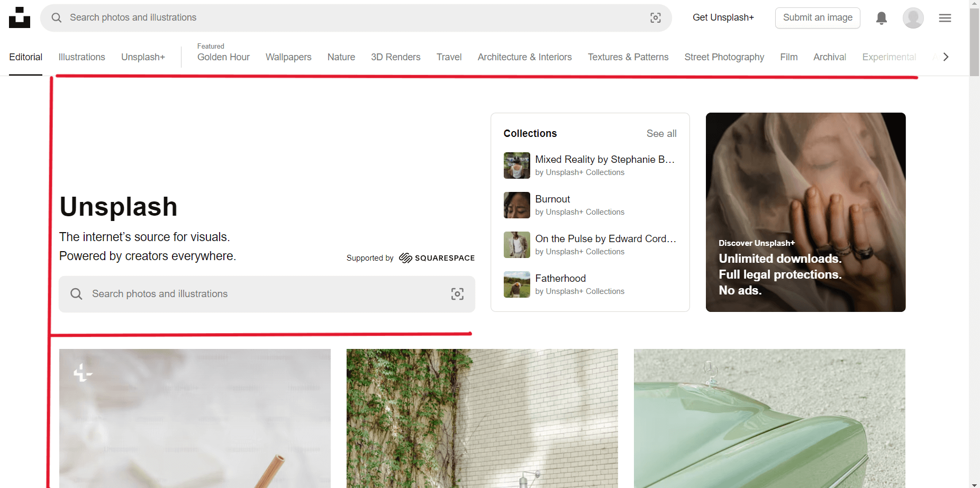
Task: Open the white fabric photo with straw
Action: pos(195,418)
